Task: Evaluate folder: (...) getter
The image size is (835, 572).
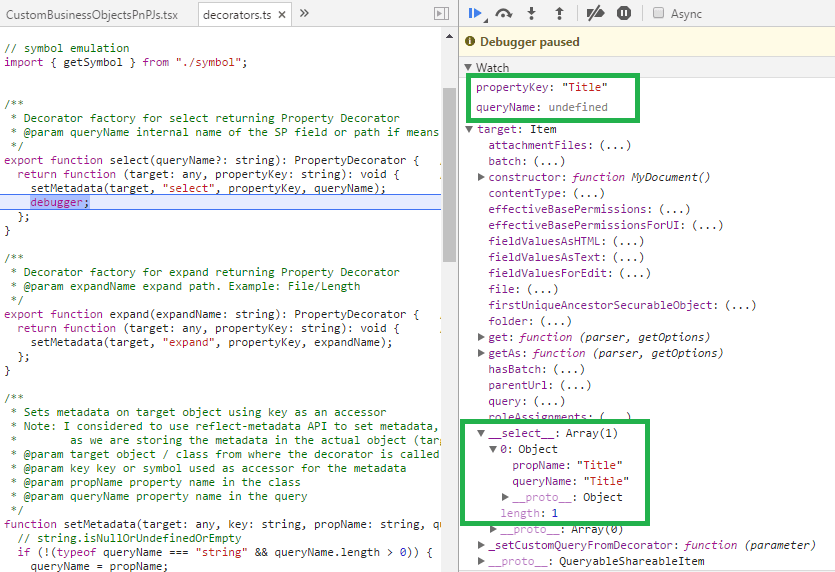Action: (556, 321)
